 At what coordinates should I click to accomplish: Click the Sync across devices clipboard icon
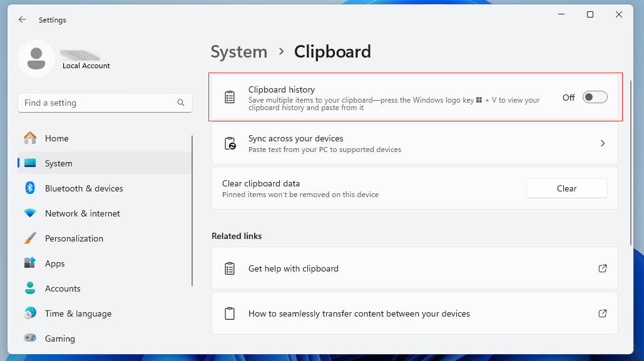point(230,143)
